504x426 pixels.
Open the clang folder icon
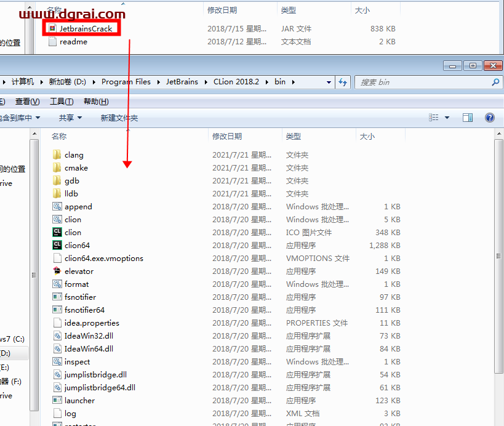pyautogui.click(x=57, y=155)
